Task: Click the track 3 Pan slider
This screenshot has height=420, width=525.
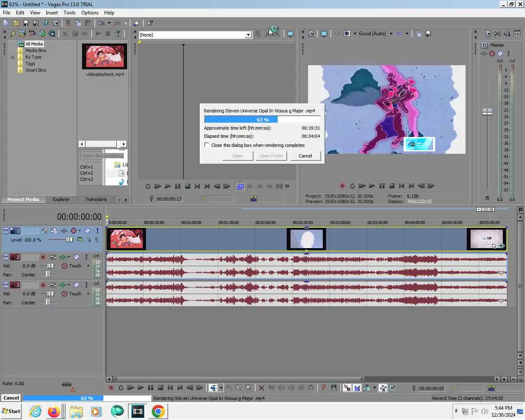Action: pyautogui.click(x=48, y=302)
